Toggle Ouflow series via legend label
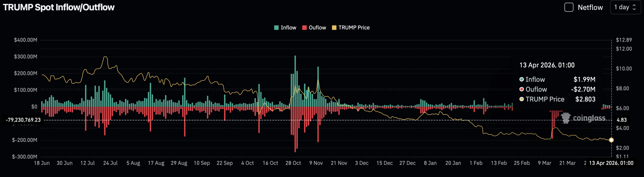The width and height of the screenshot is (644, 177). tap(317, 28)
